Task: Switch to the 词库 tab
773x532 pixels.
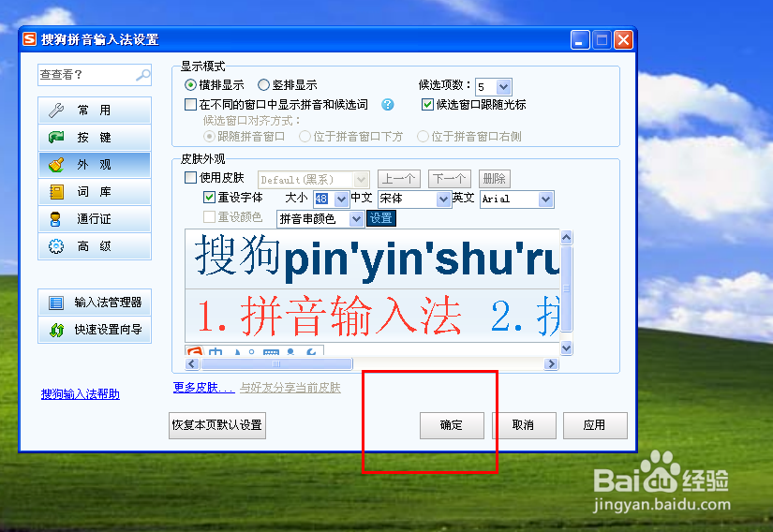Action: [x=95, y=192]
